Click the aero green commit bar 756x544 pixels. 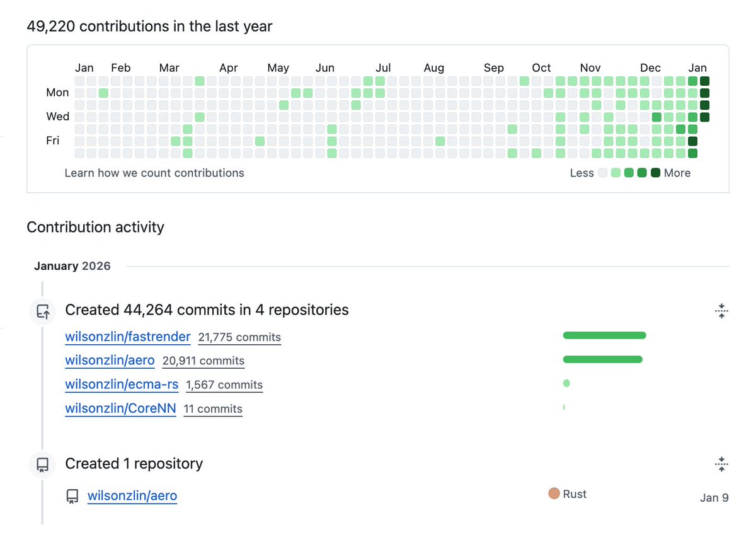point(602,359)
